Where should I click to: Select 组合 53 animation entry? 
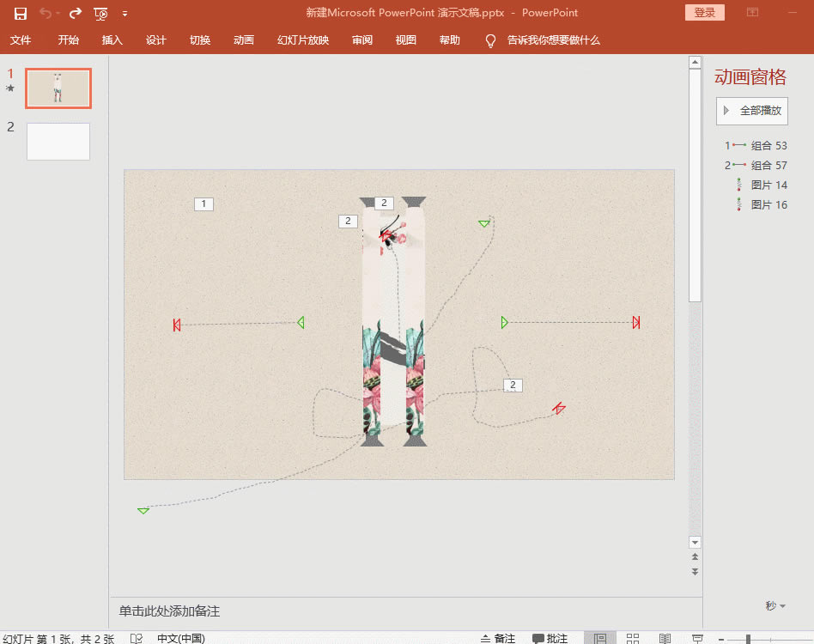pos(756,145)
